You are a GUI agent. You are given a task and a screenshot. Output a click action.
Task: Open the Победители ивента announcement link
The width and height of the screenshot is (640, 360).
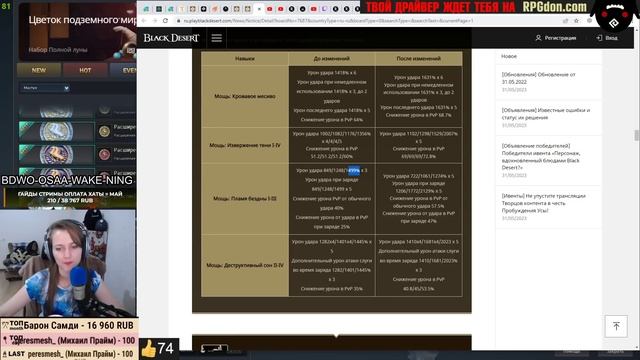(541, 157)
